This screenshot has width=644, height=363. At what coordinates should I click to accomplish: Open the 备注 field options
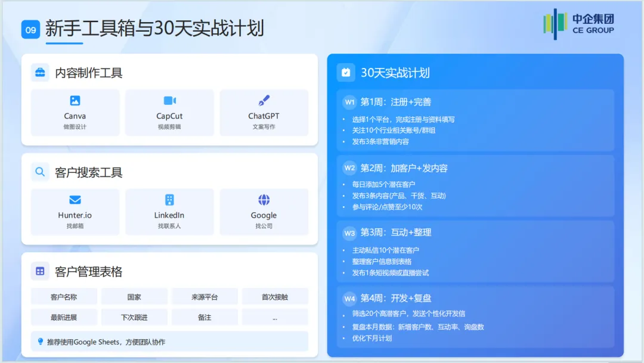pyautogui.click(x=205, y=317)
